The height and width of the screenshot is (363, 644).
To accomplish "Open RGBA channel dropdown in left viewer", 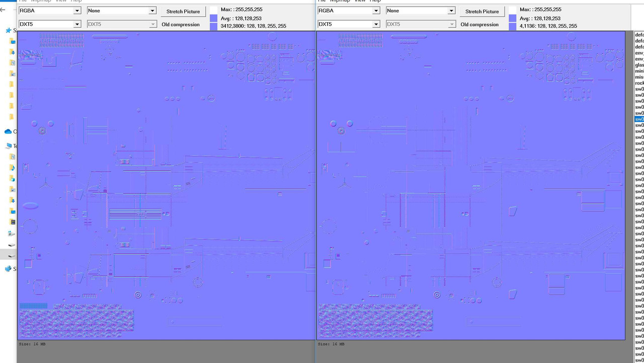I will coord(50,11).
